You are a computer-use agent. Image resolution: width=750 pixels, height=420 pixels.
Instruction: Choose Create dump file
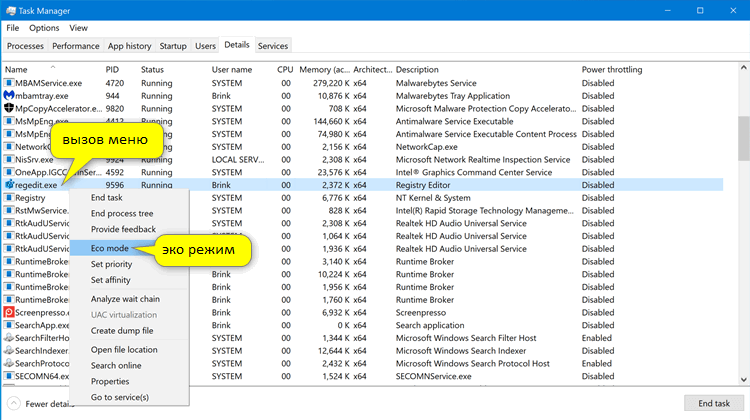click(x=129, y=331)
